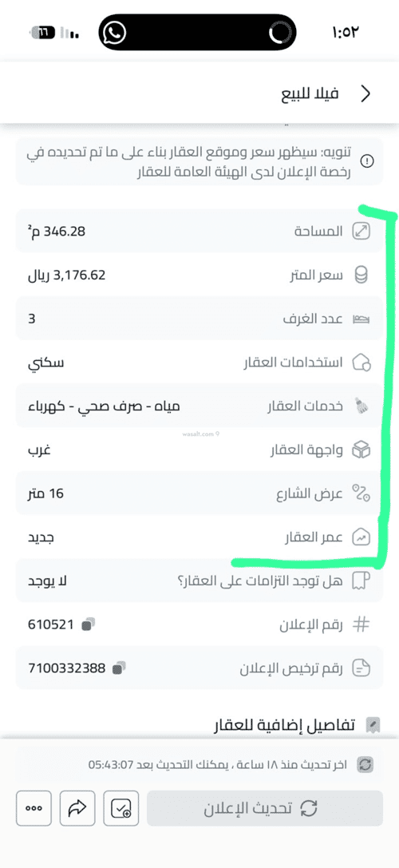Copy the ad number 610521

click(x=88, y=625)
